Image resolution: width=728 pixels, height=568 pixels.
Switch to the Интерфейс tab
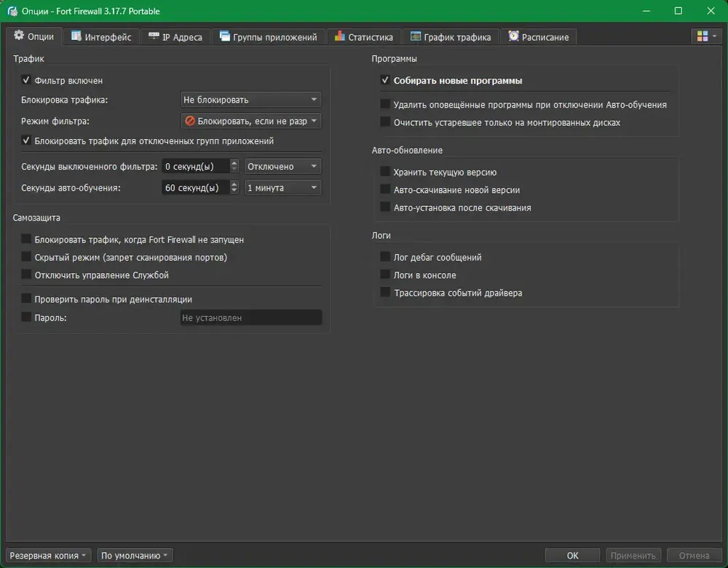coord(102,36)
